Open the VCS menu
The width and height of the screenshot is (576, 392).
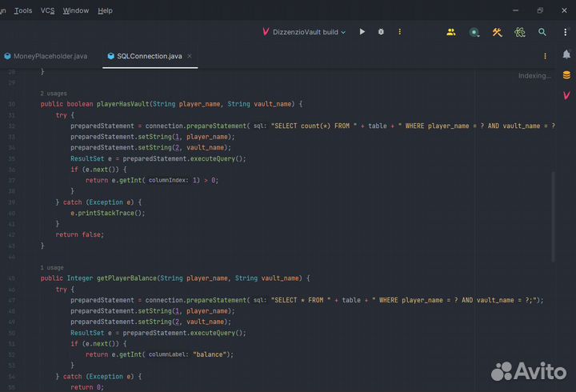pos(48,10)
